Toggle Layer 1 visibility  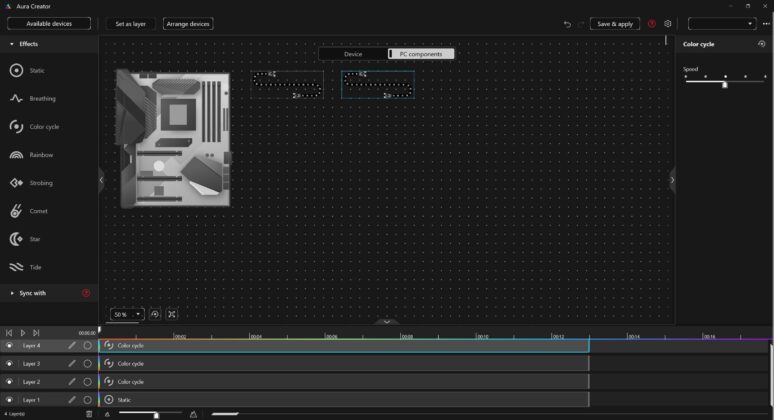coord(9,400)
